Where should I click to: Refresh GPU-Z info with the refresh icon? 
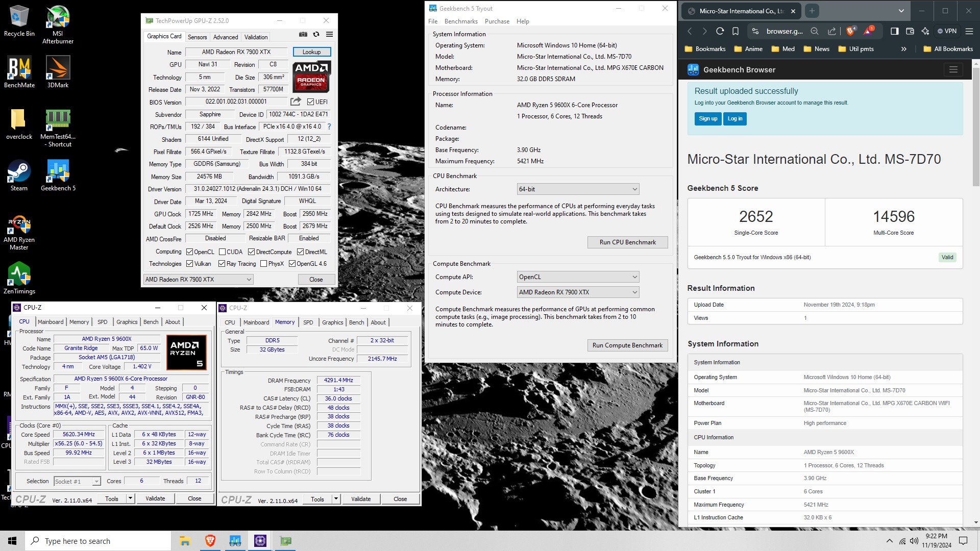[316, 34]
